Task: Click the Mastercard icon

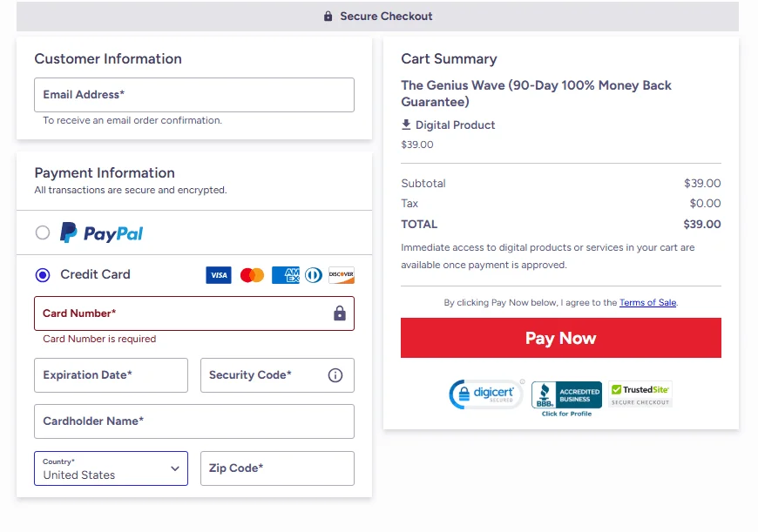Action: pyautogui.click(x=252, y=275)
